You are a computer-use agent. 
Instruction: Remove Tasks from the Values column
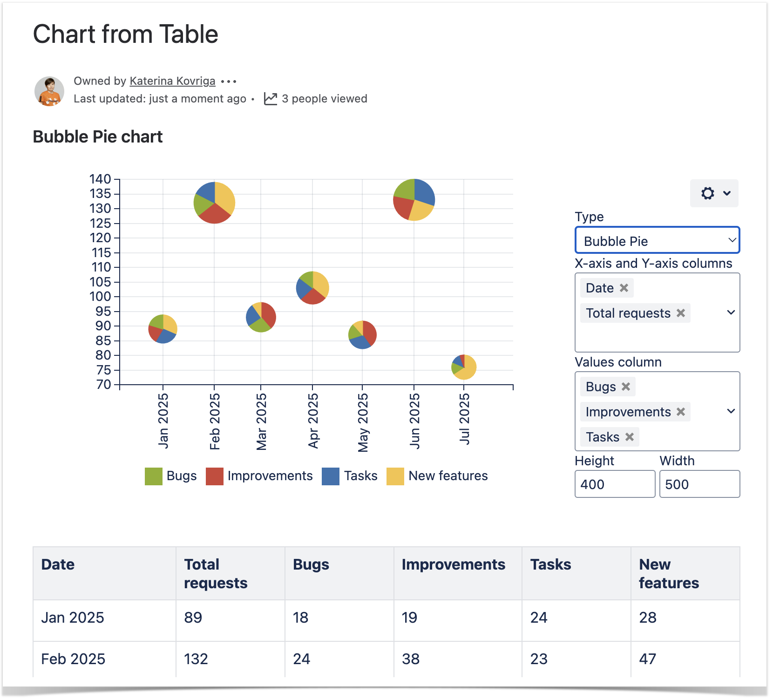[x=629, y=437]
